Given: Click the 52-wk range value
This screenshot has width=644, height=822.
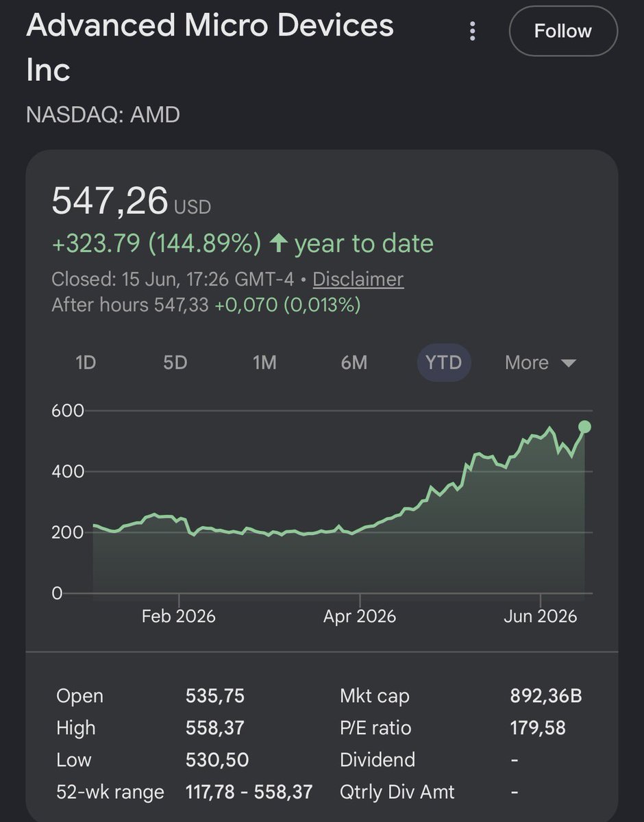Looking at the screenshot, I should coord(249,792).
